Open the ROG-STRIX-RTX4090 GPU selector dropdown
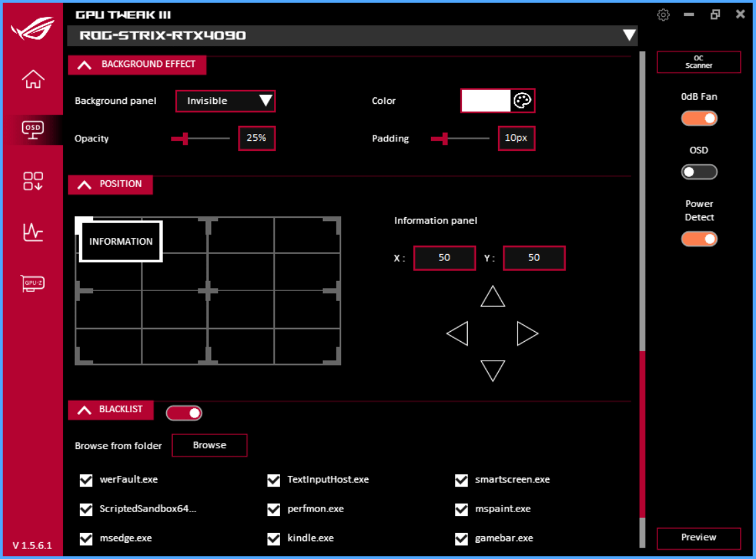 (353, 36)
